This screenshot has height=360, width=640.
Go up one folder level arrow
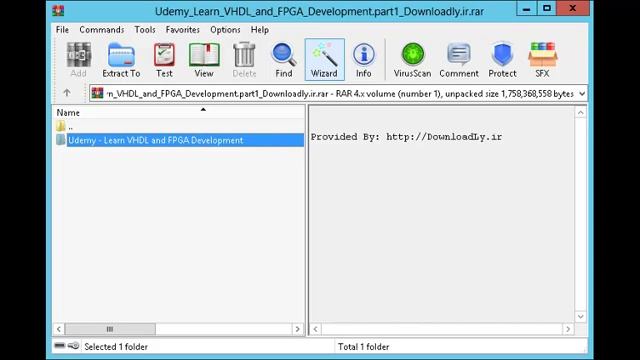tap(67, 93)
